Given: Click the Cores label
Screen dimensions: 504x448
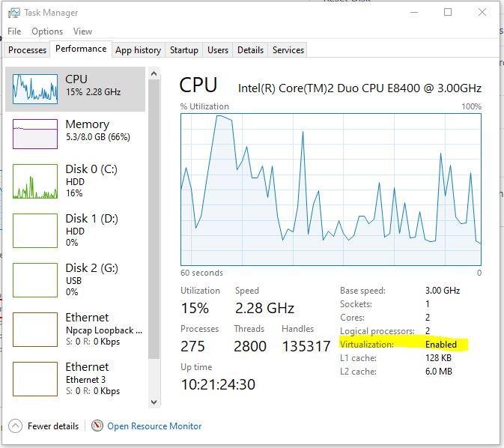Looking at the screenshot, I should click(x=352, y=318).
